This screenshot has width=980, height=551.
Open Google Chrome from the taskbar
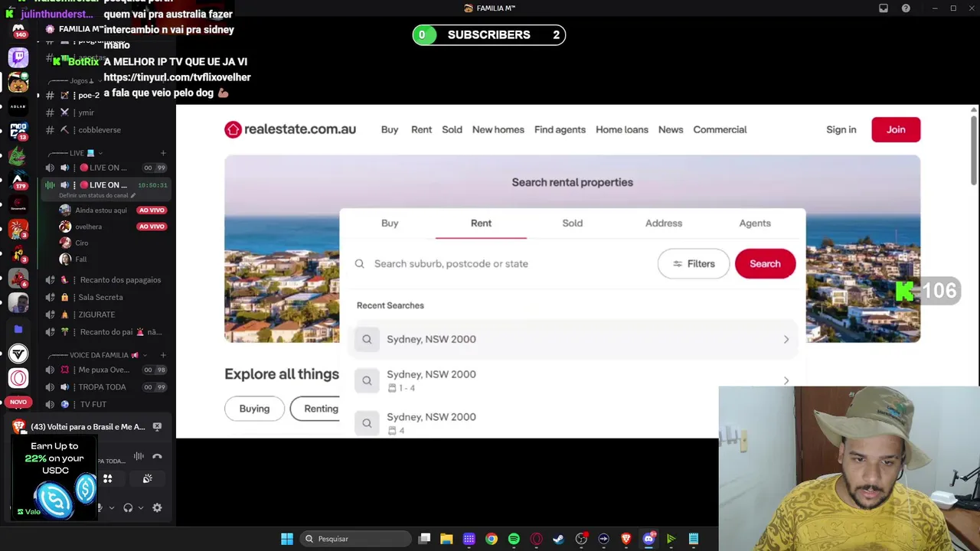click(492, 539)
